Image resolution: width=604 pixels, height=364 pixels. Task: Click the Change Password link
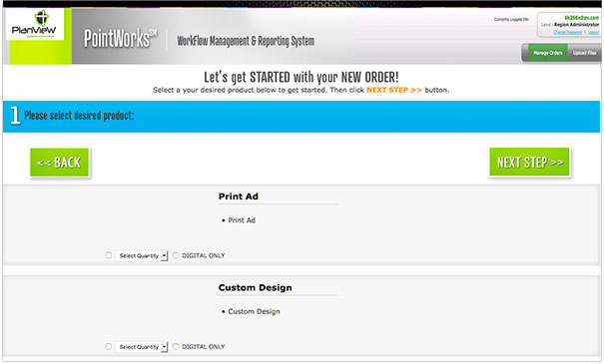[x=567, y=32]
